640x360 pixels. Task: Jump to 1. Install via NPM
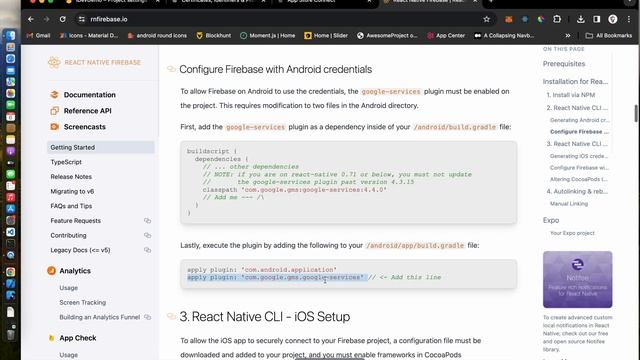pyautogui.click(x=571, y=95)
